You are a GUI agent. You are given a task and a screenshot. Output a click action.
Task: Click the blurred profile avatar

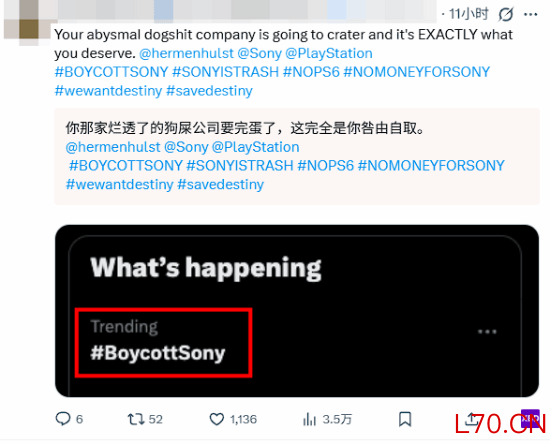27,23
